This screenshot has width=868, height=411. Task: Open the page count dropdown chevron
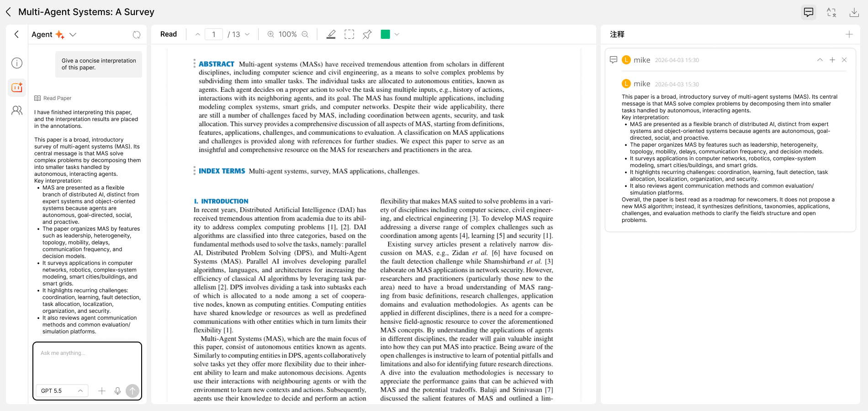tap(248, 34)
